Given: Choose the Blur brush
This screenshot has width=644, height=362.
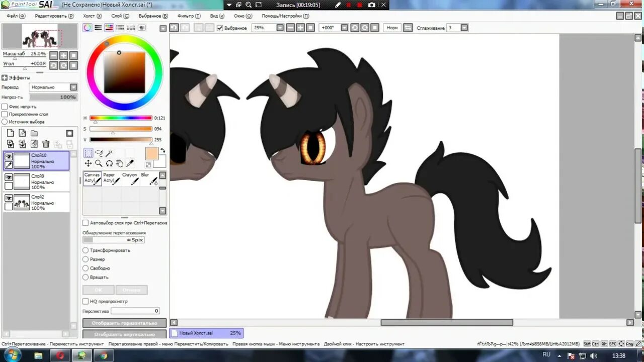Looking at the screenshot, I should click(x=149, y=178).
